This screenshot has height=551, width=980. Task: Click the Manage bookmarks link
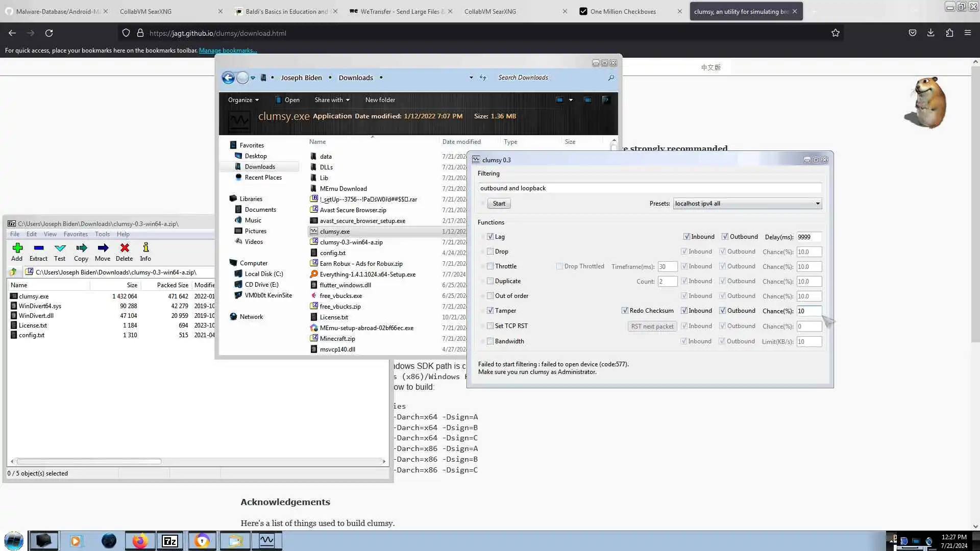pyautogui.click(x=228, y=51)
